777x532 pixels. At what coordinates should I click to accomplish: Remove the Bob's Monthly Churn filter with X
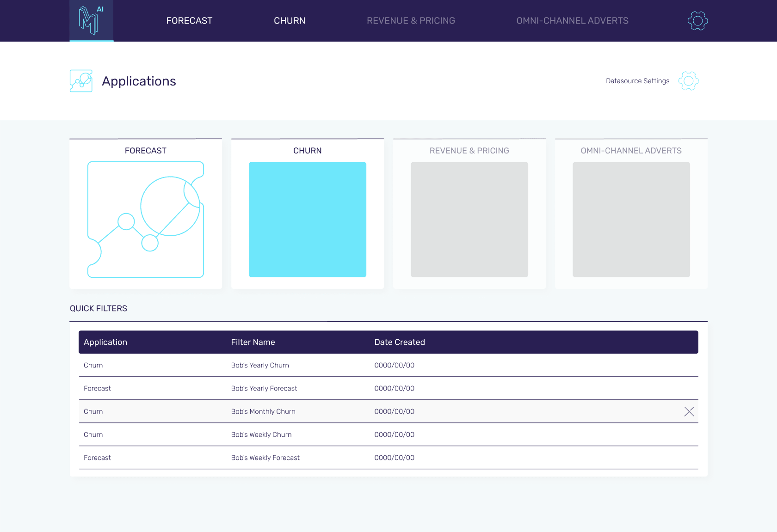pos(689,411)
